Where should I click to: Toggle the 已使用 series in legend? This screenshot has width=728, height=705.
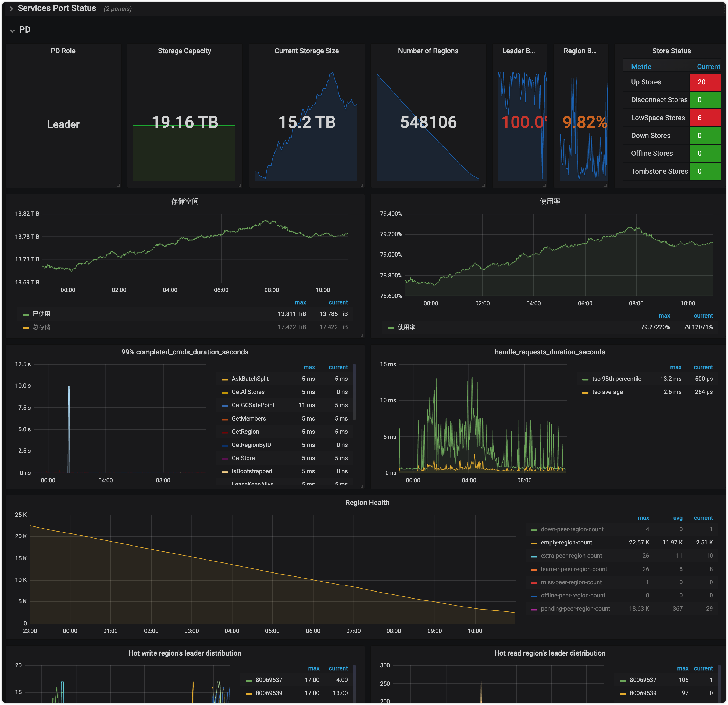pos(41,314)
